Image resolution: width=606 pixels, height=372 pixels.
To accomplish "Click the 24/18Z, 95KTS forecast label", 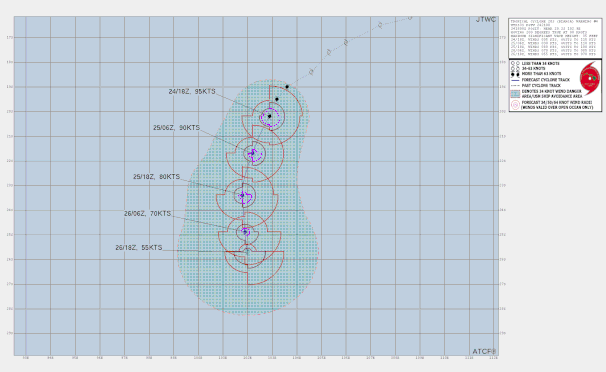I will click(x=192, y=92).
